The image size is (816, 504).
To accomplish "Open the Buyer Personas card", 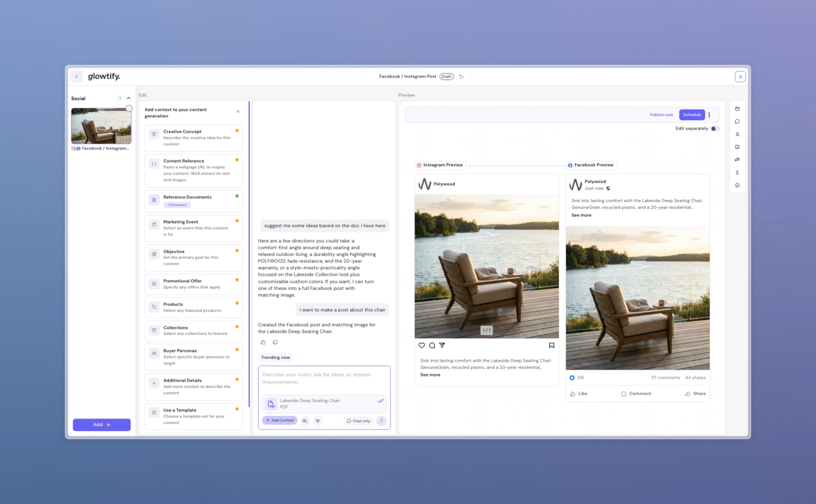I will 193,357.
